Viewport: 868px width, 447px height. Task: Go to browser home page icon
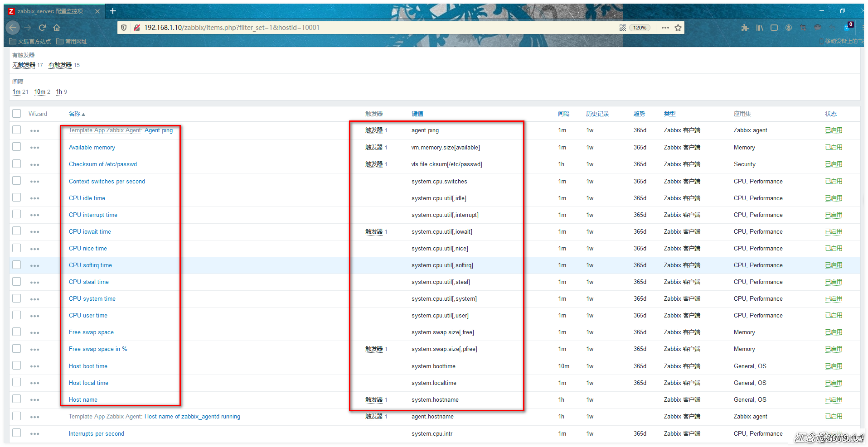(x=57, y=28)
